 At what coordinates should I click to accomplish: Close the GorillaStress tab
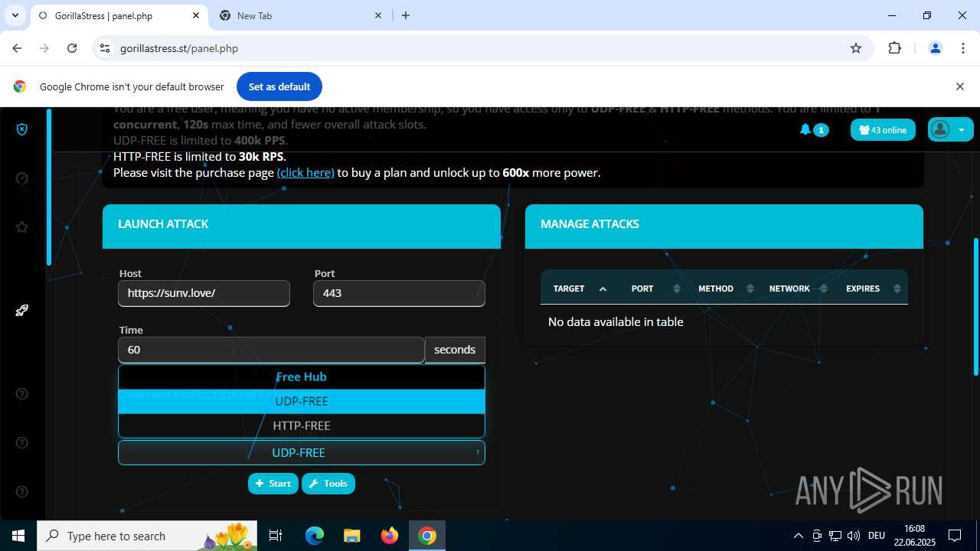(197, 15)
